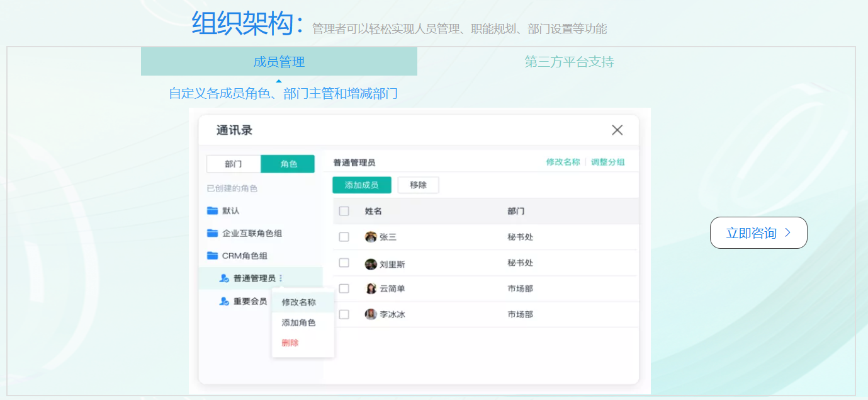Switch to the 部门 tab
Viewport: 868px width, 400px height.
point(234,164)
